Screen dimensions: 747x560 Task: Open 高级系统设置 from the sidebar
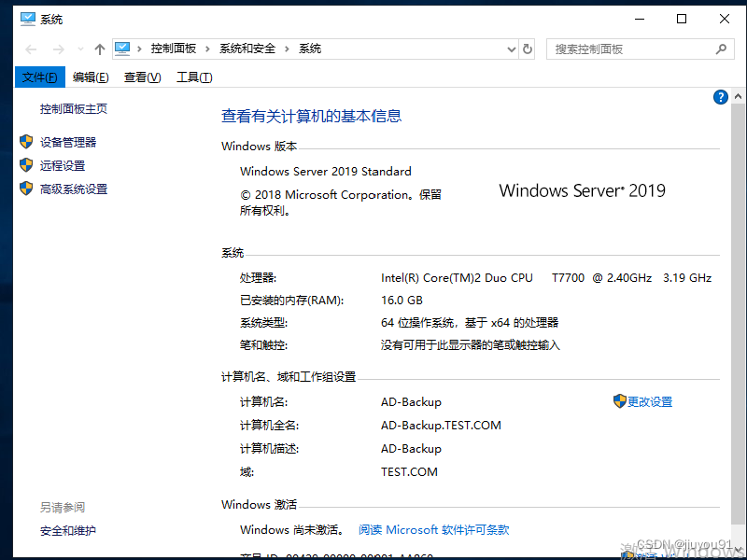(x=74, y=189)
